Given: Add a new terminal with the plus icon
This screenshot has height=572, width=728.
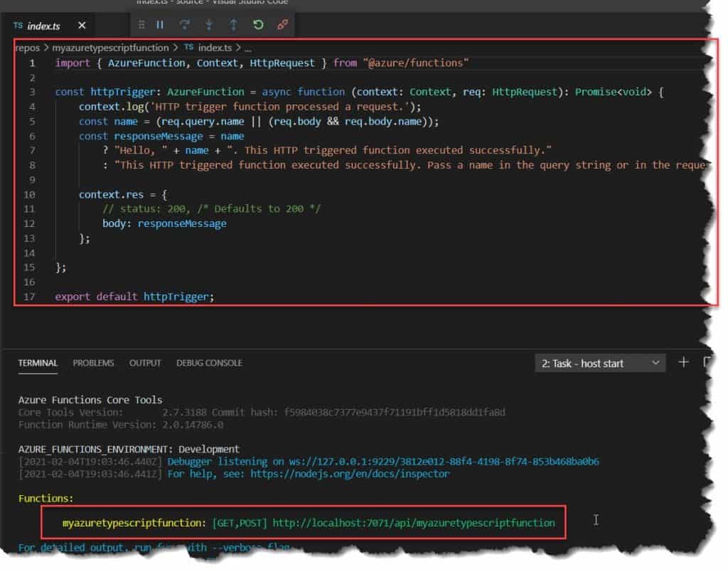Looking at the screenshot, I should click(682, 363).
